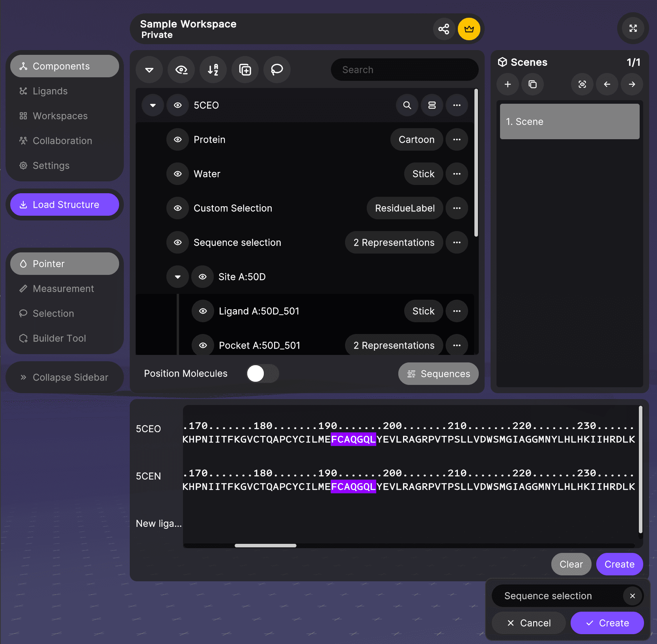Select the Measurement tool menu item
657x644 pixels.
[x=63, y=289]
